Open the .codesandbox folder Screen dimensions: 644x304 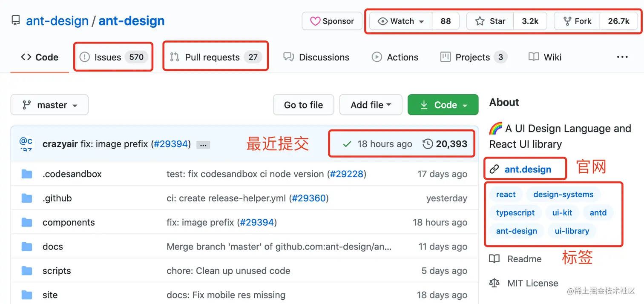tap(72, 174)
